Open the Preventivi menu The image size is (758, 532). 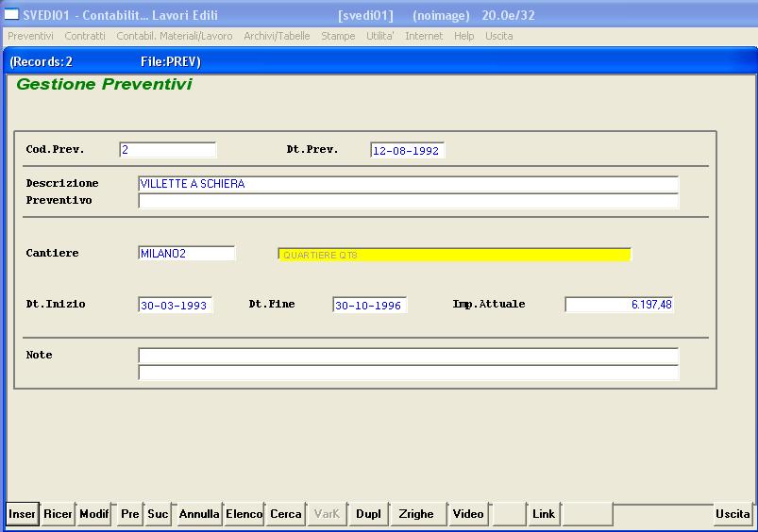tap(30, 36)
